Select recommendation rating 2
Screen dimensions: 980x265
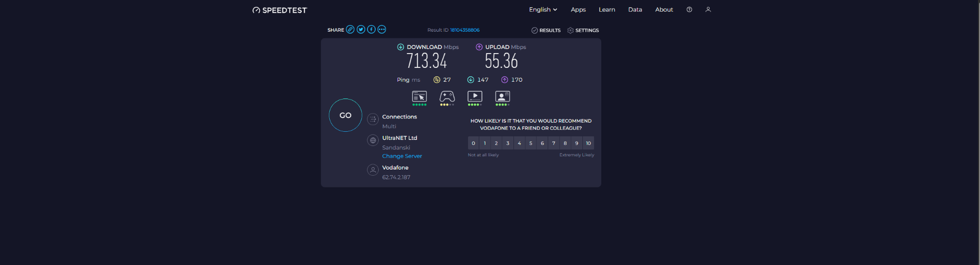pos(496,143)
